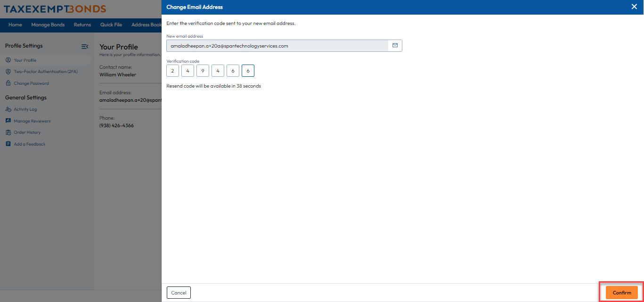Click the Cancel button
The height and width of the screenshot is (302, 644).
pos(179,293)
